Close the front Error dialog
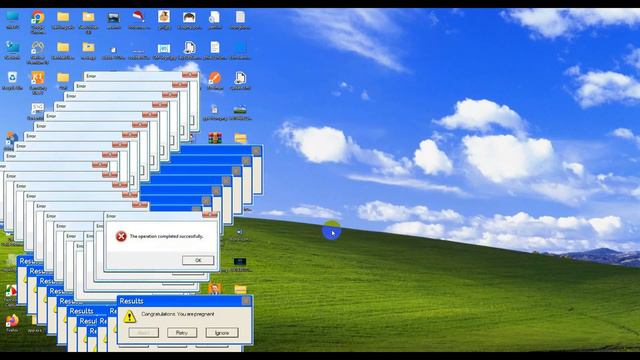This screenshot has height=360, width=640. [x=210, y=215]
